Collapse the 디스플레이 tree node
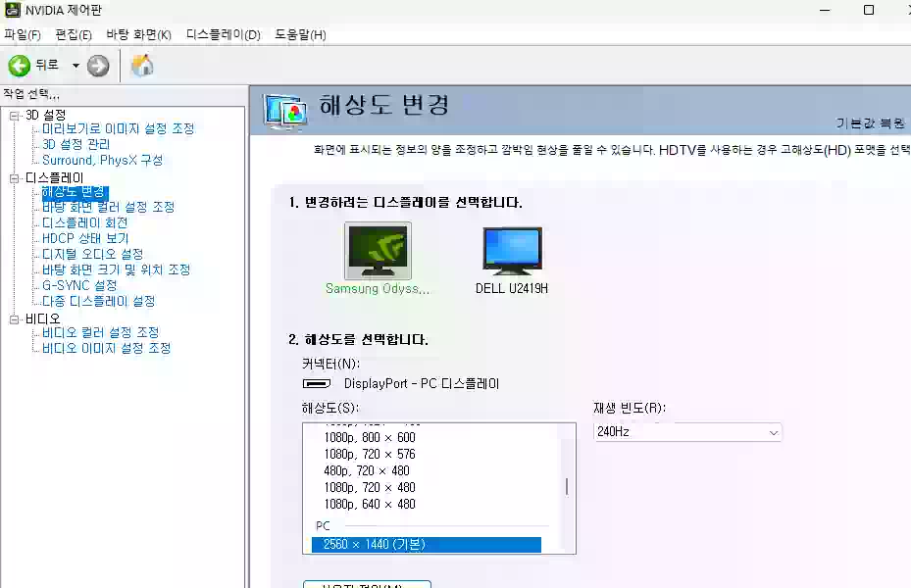911x588 pixels. 14,178
